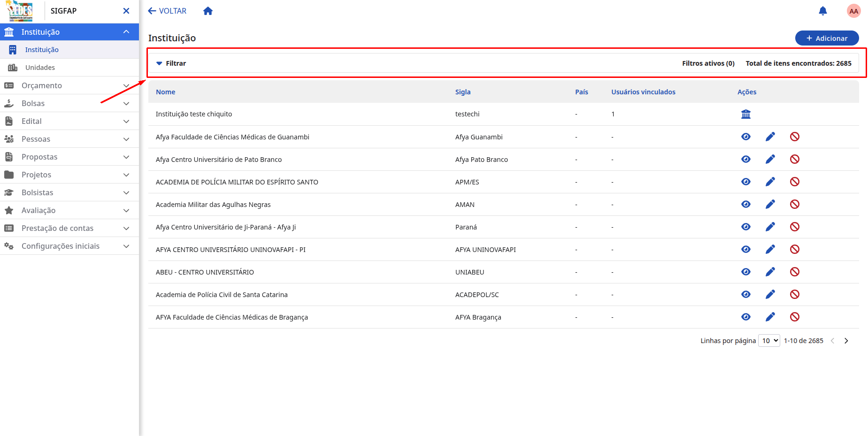Expand the Pessoas sidebar menu
This screenshot has width=868, height=436.
[69, 139]
